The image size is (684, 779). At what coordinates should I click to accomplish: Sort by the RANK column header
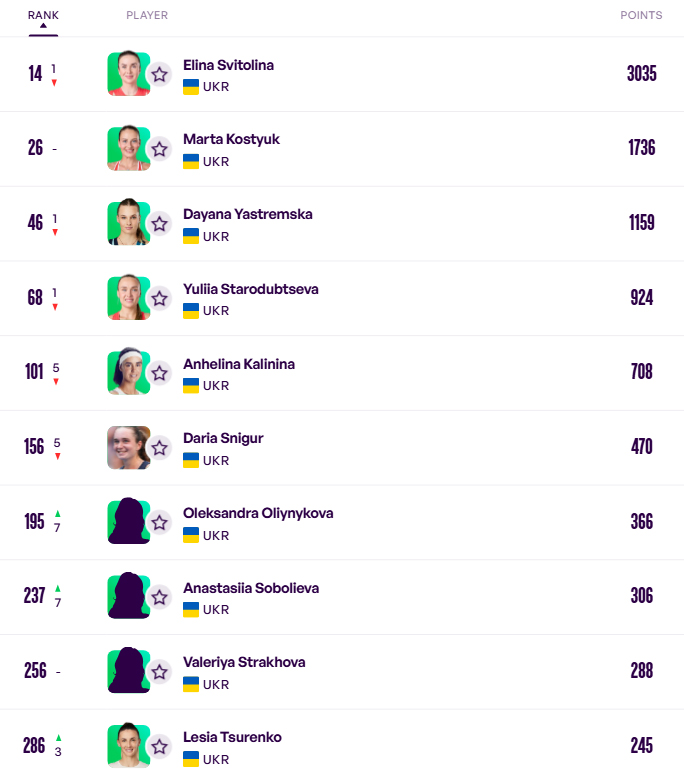43,15
